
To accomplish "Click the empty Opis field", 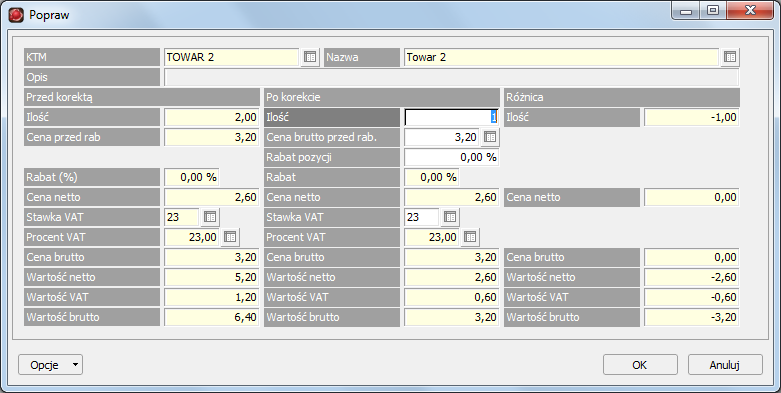I will click(452, 77).
